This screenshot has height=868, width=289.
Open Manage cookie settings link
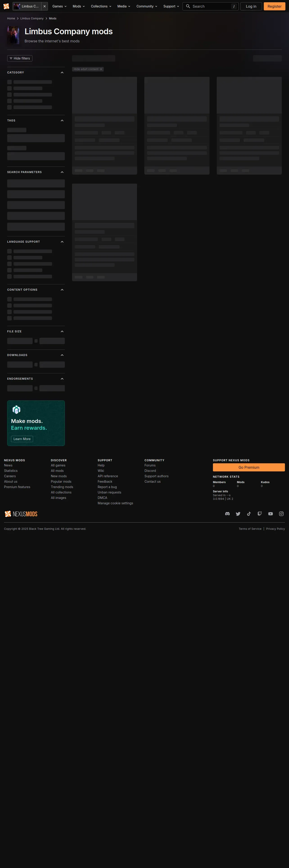[115, 503]
